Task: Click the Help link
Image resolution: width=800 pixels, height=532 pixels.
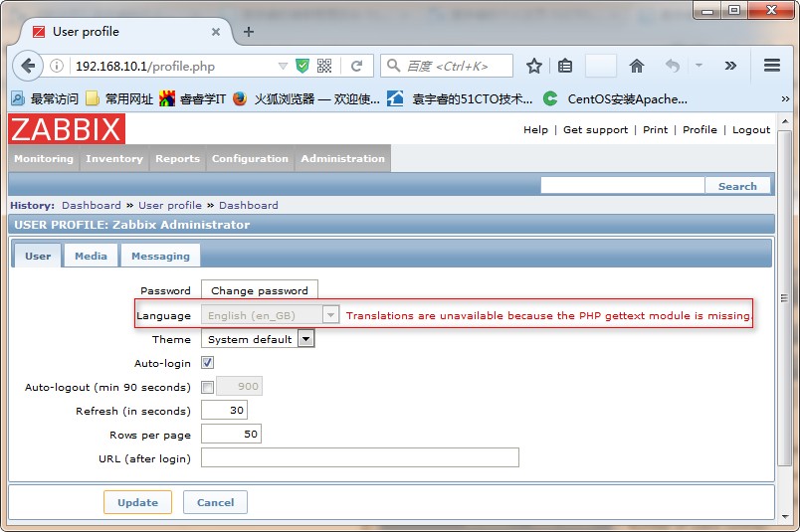Action: point(535,129)
